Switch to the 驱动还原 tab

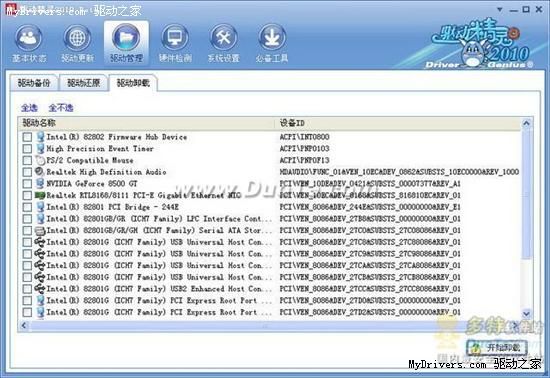[83, 83]
